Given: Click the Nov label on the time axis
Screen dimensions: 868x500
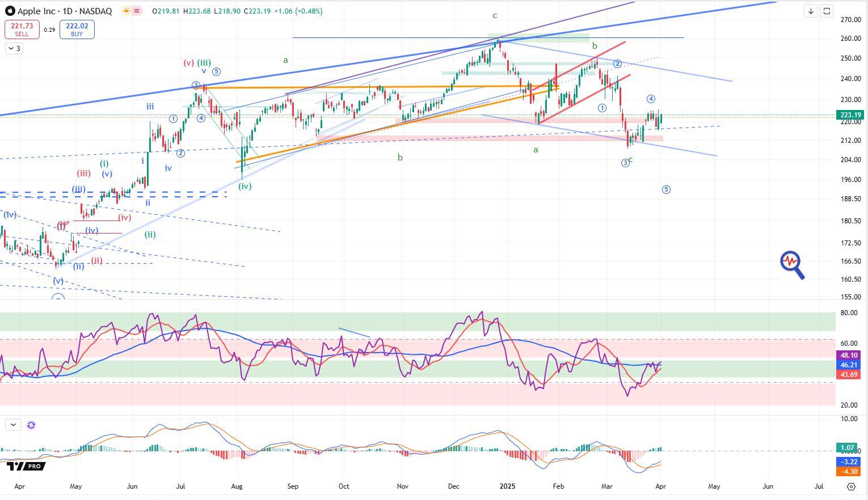Looking at the screenshot, I should coord(403,486).
